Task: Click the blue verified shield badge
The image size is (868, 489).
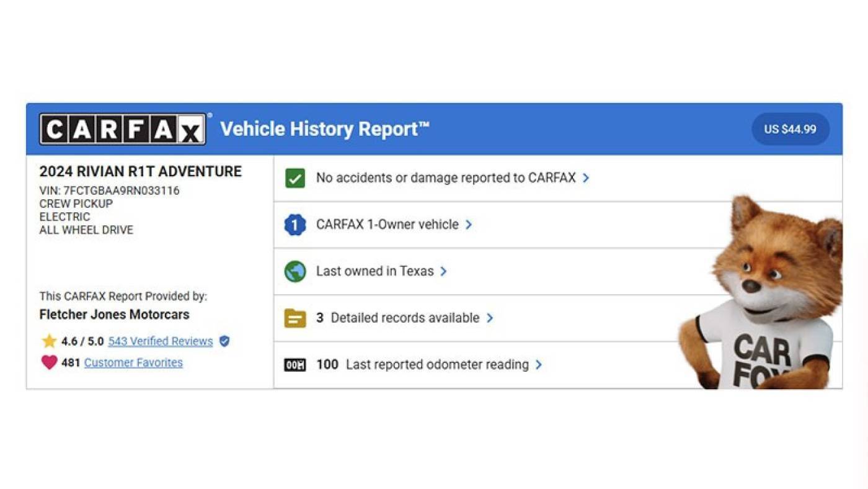Action: (x=224, y=341)
